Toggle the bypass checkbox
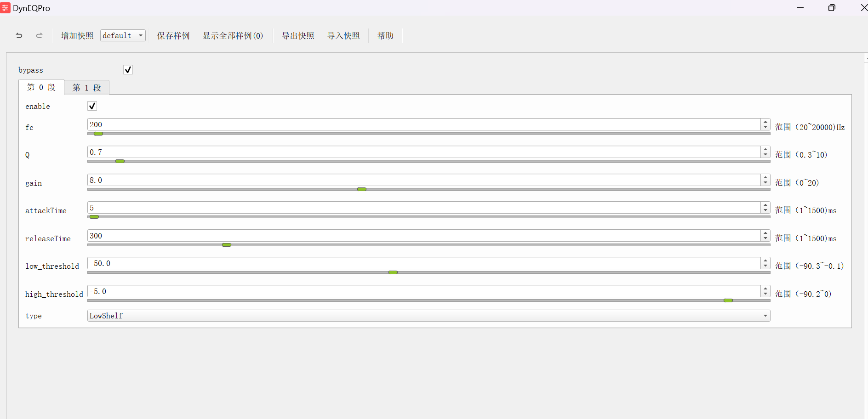This screenshot has width=868, height=419. (128, 70)
